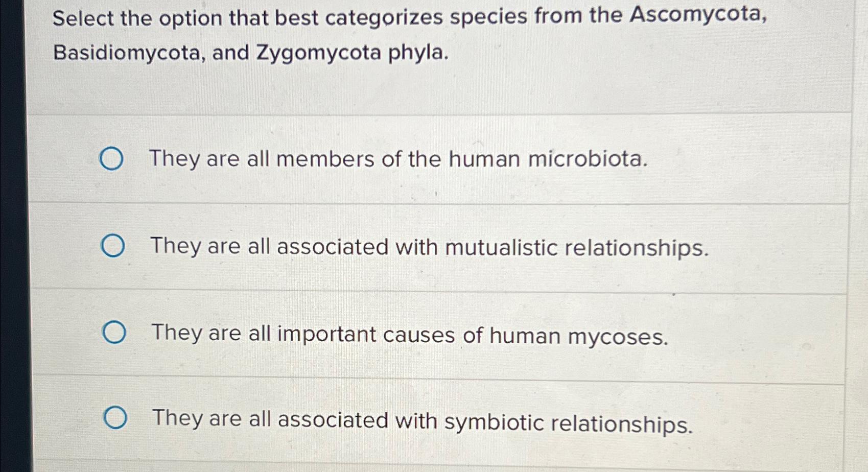
Task: Click the word Zygomycota in the question
Action: [x=322, y=53]
